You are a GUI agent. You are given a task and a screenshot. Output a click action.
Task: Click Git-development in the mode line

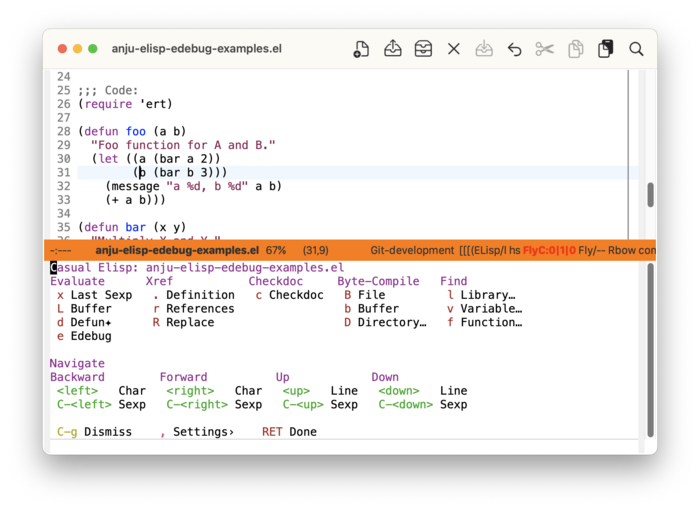[412, 250]
